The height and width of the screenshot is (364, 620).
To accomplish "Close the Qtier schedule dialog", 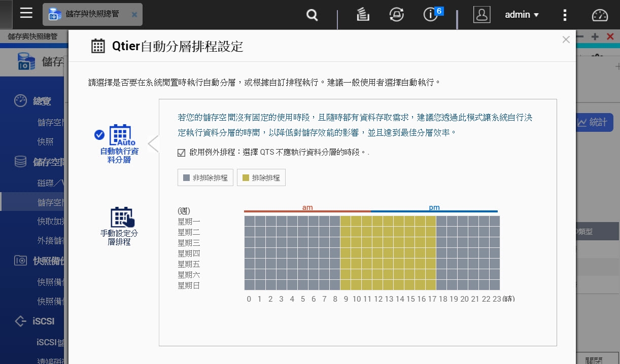I will 566,40.
